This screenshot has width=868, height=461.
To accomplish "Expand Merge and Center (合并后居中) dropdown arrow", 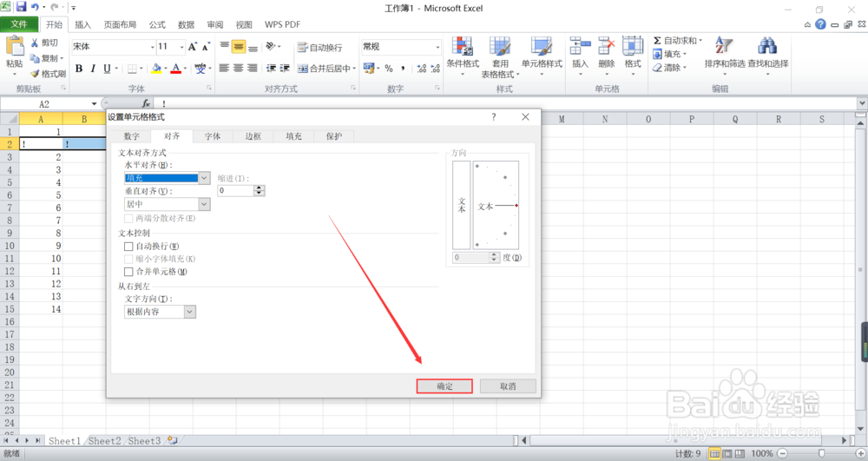I will (x=354, y=69).
